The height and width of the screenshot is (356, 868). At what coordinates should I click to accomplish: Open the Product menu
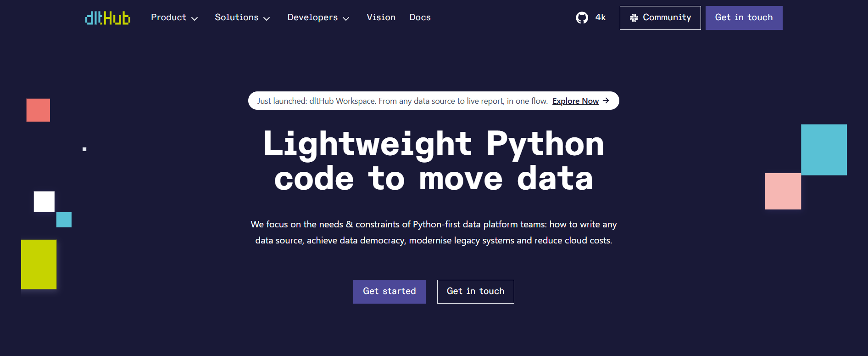(174, 17)
